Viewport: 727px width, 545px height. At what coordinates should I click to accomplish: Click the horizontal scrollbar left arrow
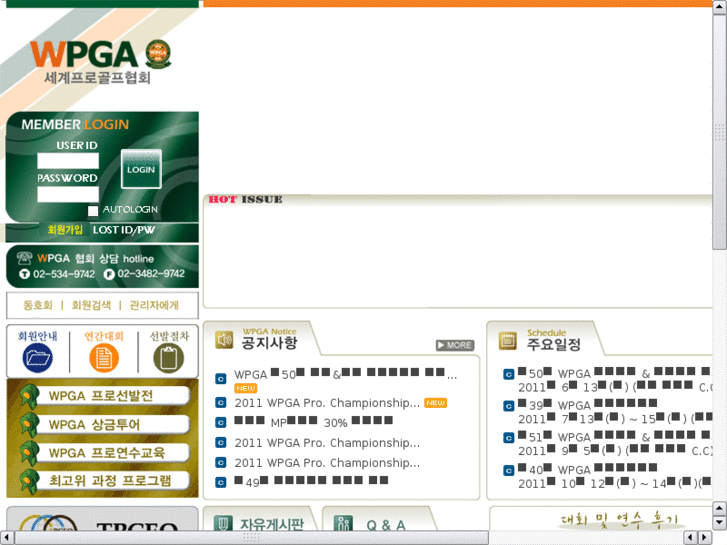tap(6, 538)
